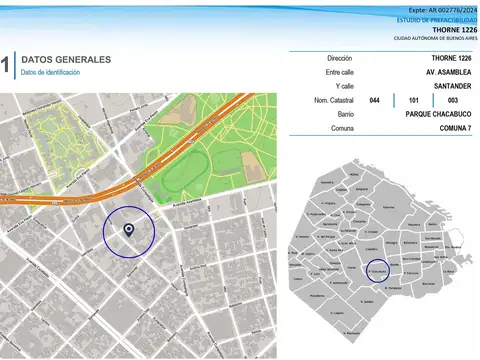480x360 pixels.
Task: Click the 'Expte: AR 002776/2024' file number
Action: click(443, 10)
